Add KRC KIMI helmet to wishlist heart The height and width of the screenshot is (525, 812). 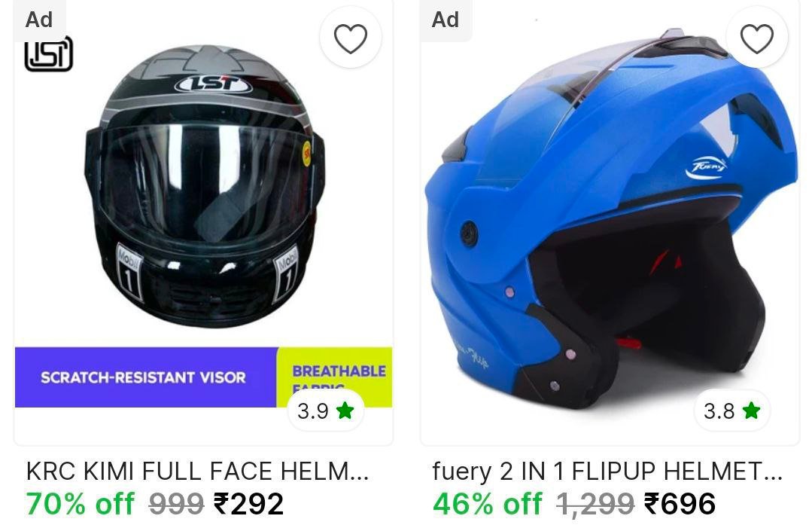[351, 38]
